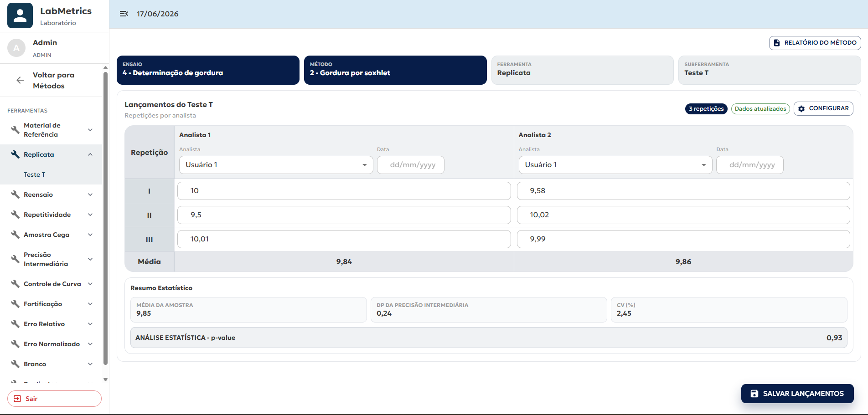Viewport: 868px width, 415px height.
Task: Click the wrench icon beside Precisão Intermediária
Action: coord(15,259)
